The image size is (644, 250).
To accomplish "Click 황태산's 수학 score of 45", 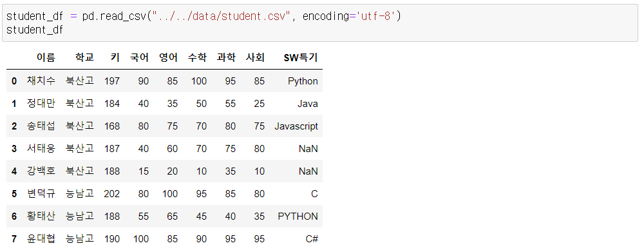I will point(202,216).
